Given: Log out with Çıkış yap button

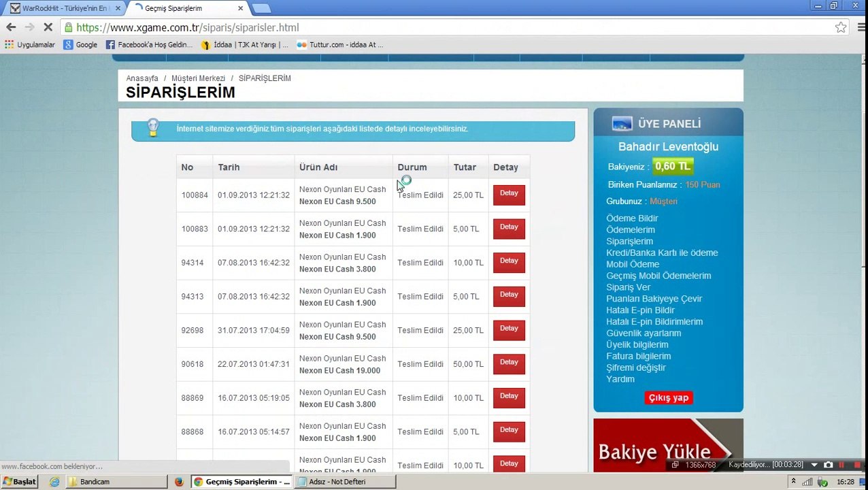Looking at the screenshot, I should [669, 398].
